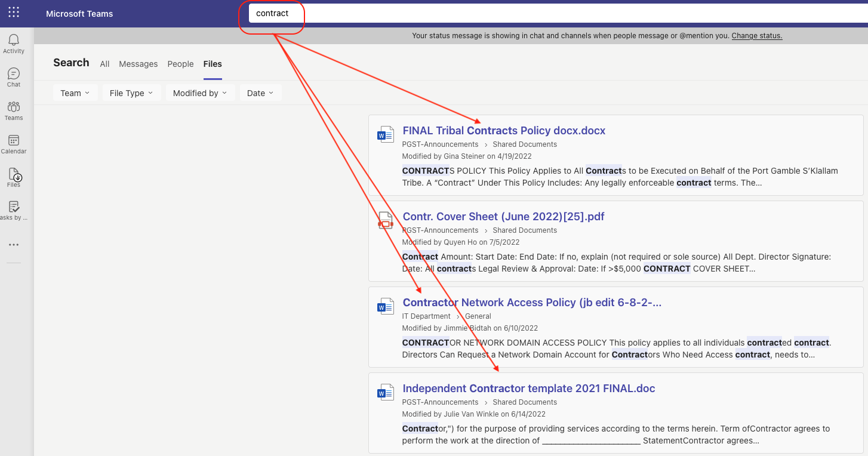
Task: Click General folder in Contractor Network Access result
Action: tap(478, 316)
